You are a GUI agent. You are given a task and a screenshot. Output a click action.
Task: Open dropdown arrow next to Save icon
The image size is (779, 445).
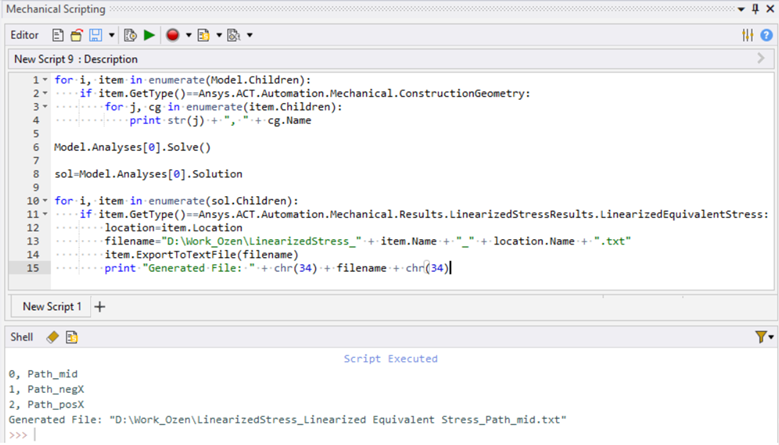(x=111, y=35)
